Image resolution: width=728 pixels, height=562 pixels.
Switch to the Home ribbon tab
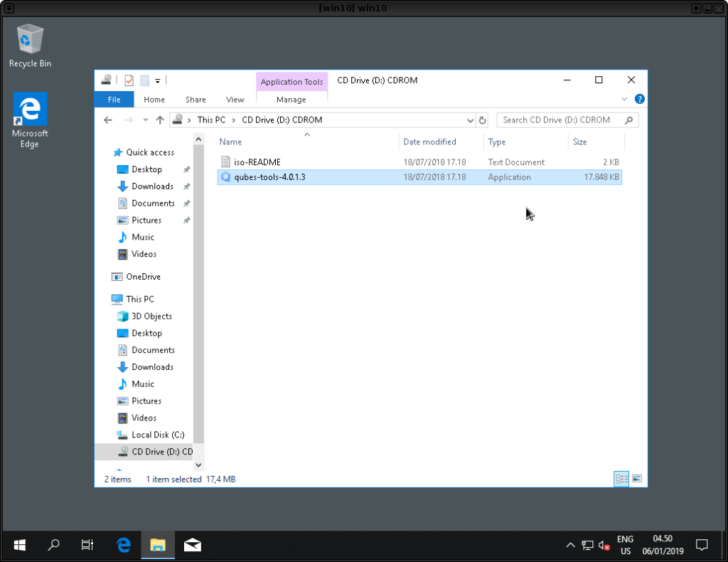pos(154,100)
